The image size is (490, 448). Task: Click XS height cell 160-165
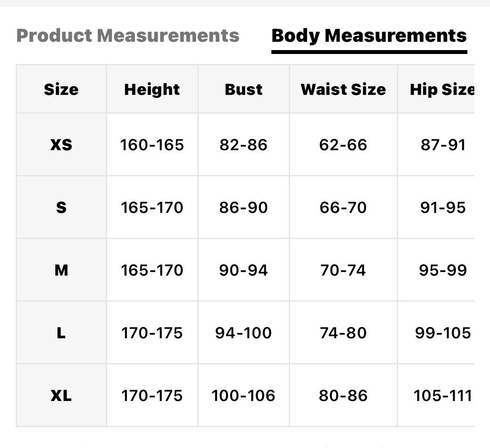tap(152, 145)
